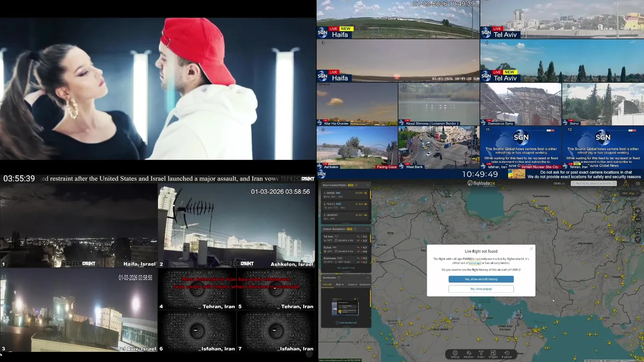
Task: Click the flightradar24 logo
Action: pyautogui.click(x=481, y=183)
